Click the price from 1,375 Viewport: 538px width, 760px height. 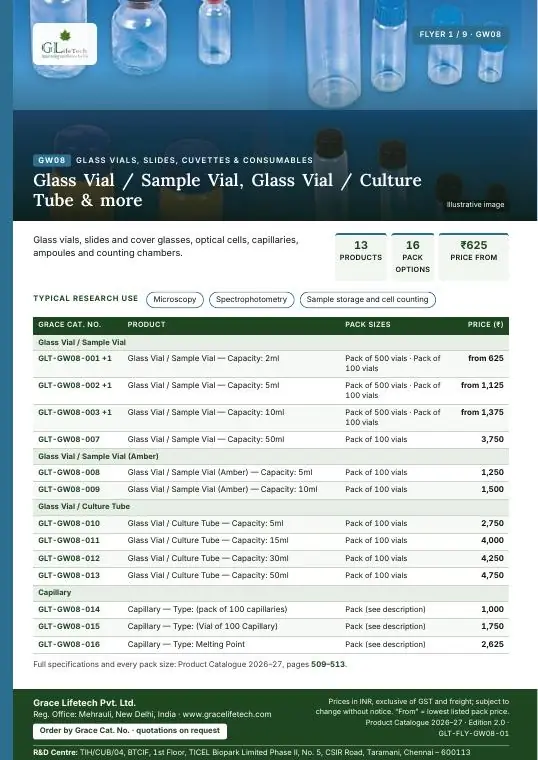[482, 412]
